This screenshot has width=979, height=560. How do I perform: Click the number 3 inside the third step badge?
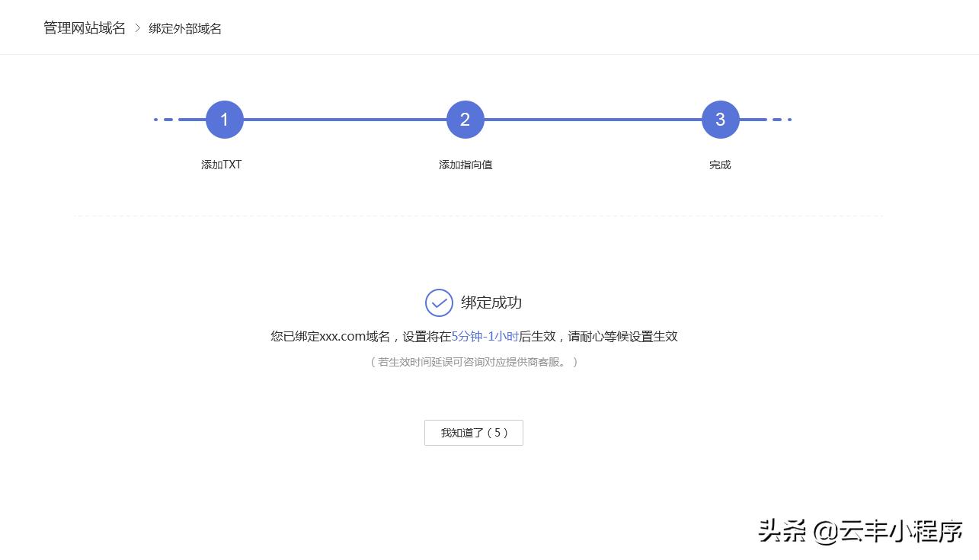(720, 119)
